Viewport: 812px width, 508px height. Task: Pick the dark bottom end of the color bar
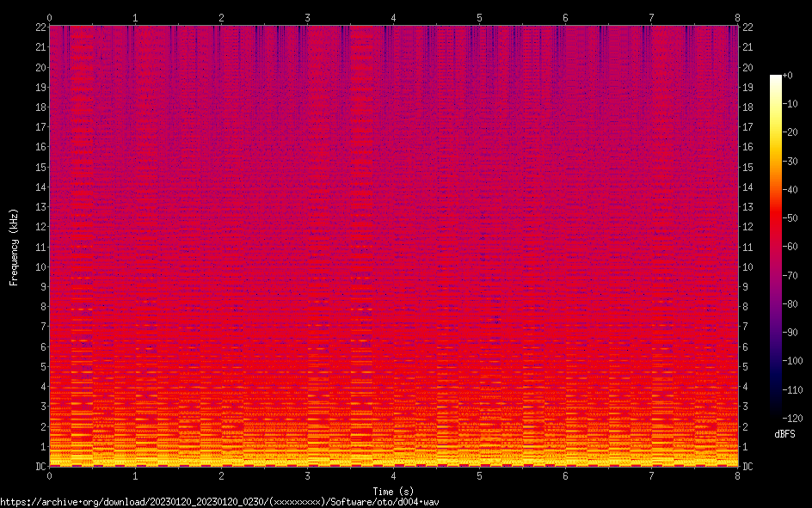tap(776, 416)
